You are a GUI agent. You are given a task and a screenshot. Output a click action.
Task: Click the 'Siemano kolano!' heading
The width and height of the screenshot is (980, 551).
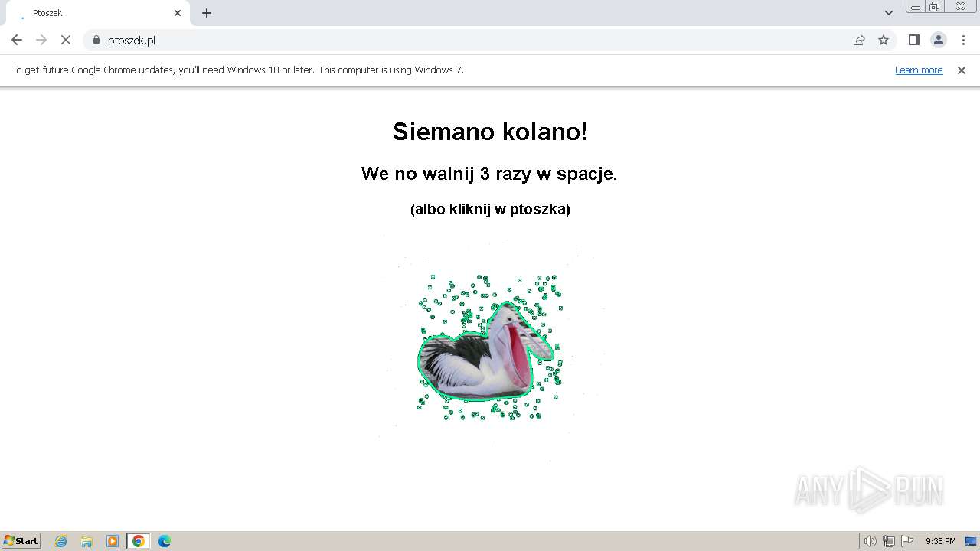pyautogui.click(x=490, y=132)
